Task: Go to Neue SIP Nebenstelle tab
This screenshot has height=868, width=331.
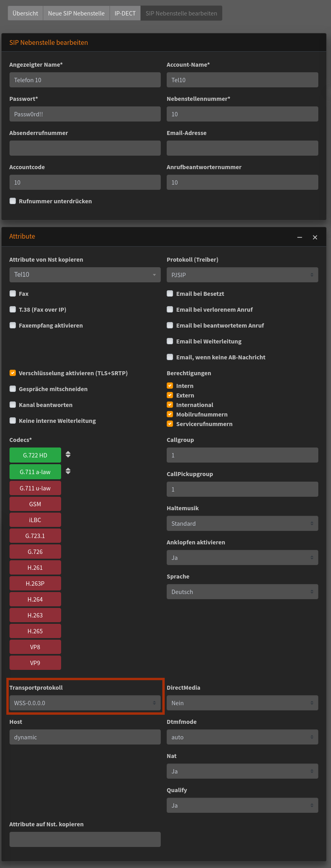Action: (76, 13)
